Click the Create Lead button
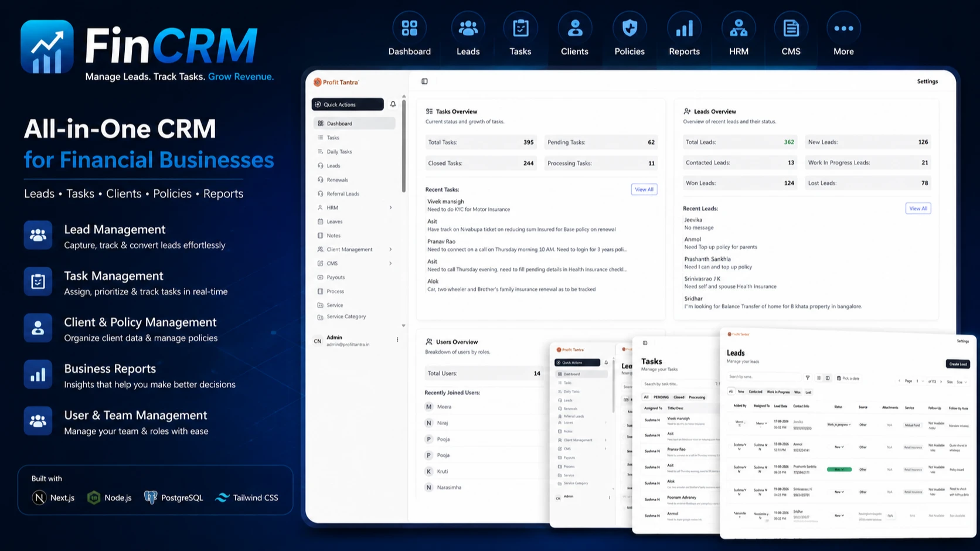Image resolution: width=980 pixels, height=551 pixels. [x=958, y=364]
